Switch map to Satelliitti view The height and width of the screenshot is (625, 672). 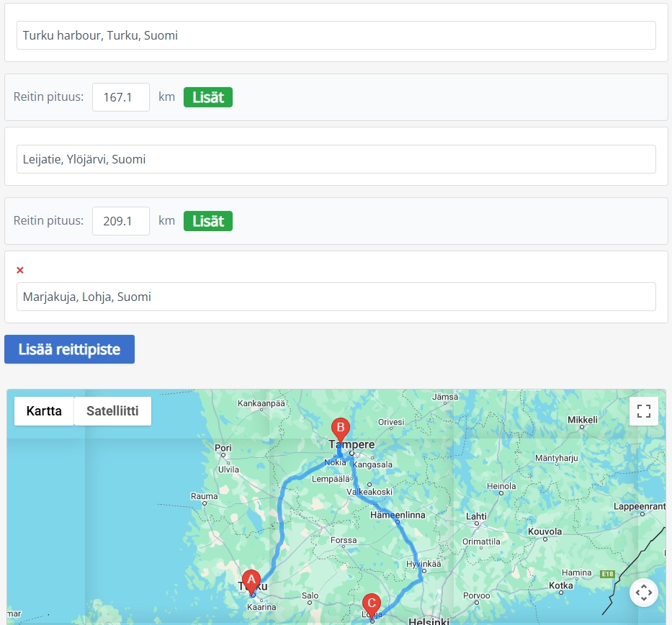tap(112, 411)
